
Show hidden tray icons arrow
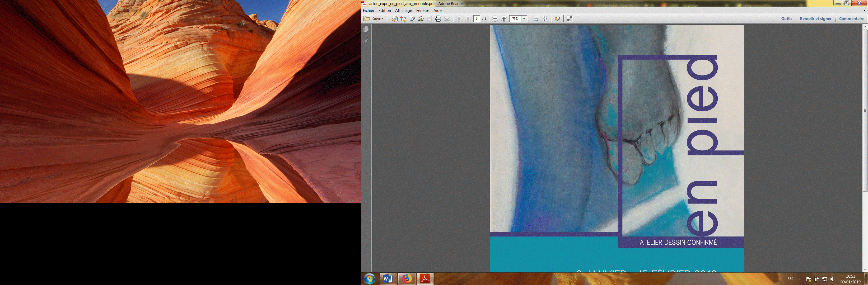[x=800, y=279]
